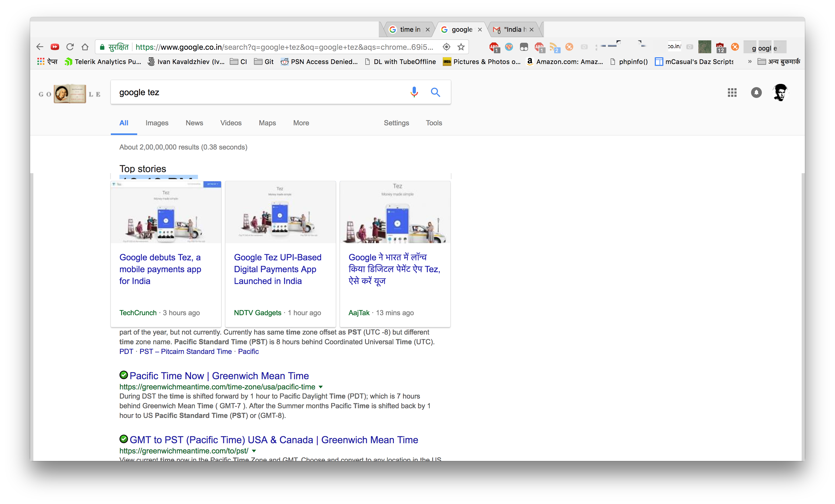Close the 'time in' browser tab
835x504 pixels.
point(428,30)
